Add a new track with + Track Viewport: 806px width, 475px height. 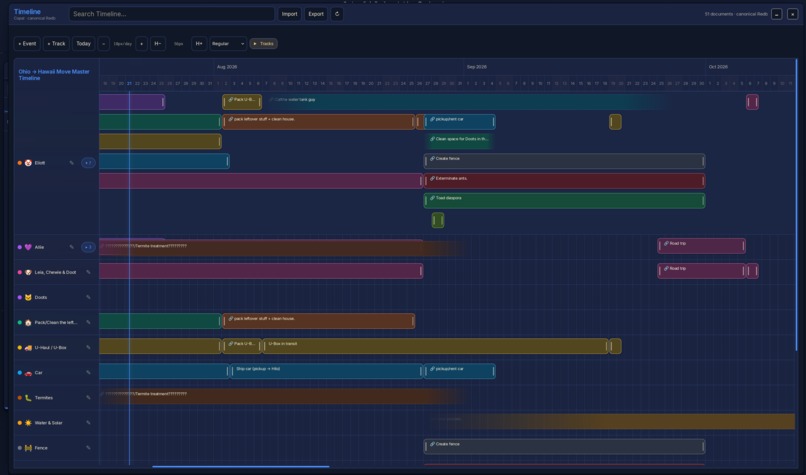click(56, 44)
